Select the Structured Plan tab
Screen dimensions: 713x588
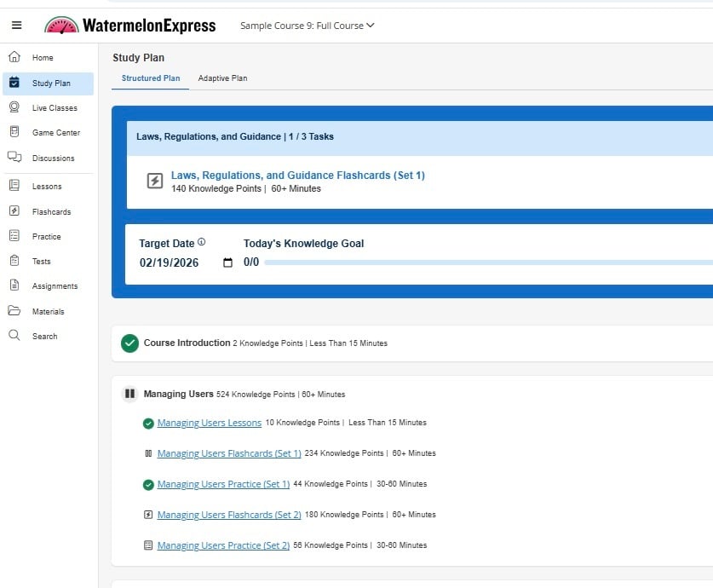pyautogui.click(x=151, y=78)
